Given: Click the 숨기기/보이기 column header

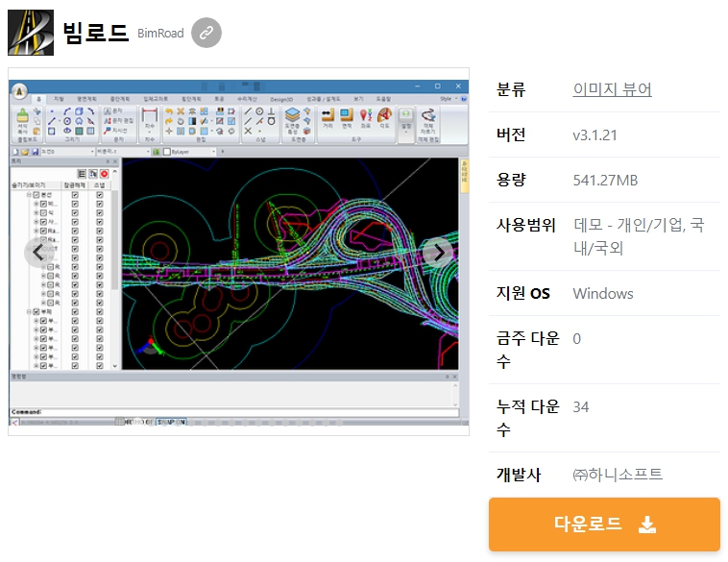Looking at the screenshot, I should pyautogui.click(x=36, y=185).
